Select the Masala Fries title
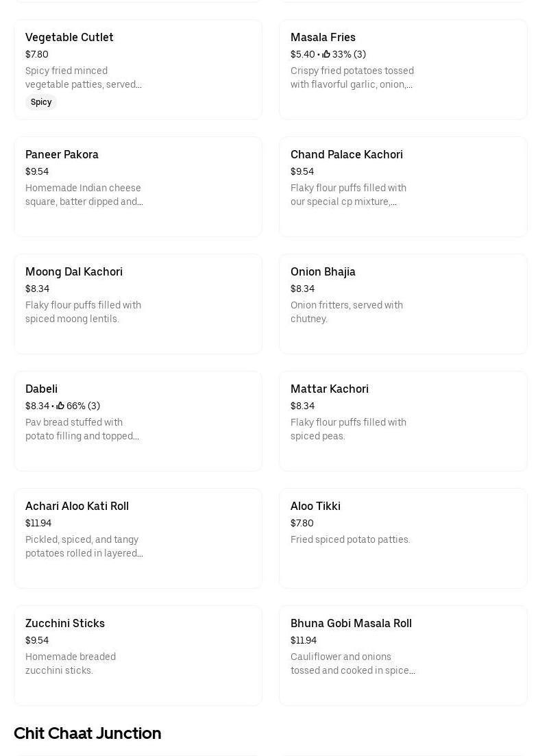This screenshot has width=551, height=756. [323, 37]
